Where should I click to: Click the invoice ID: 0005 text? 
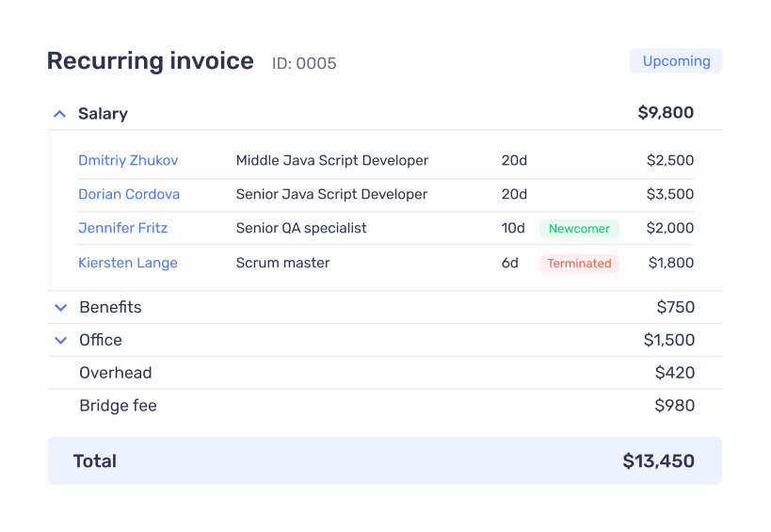304,63
